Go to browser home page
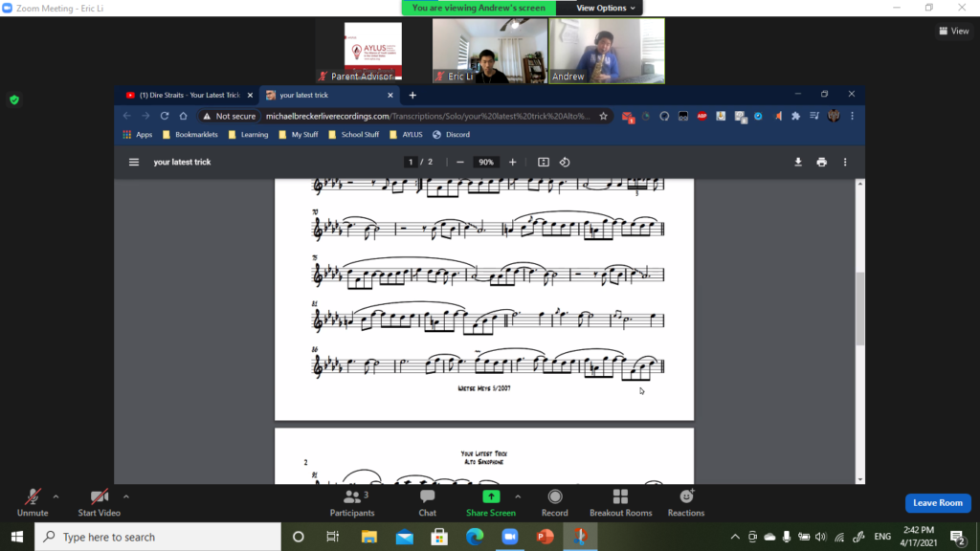Viewport: 980px width, 551px height. [183, 116]
